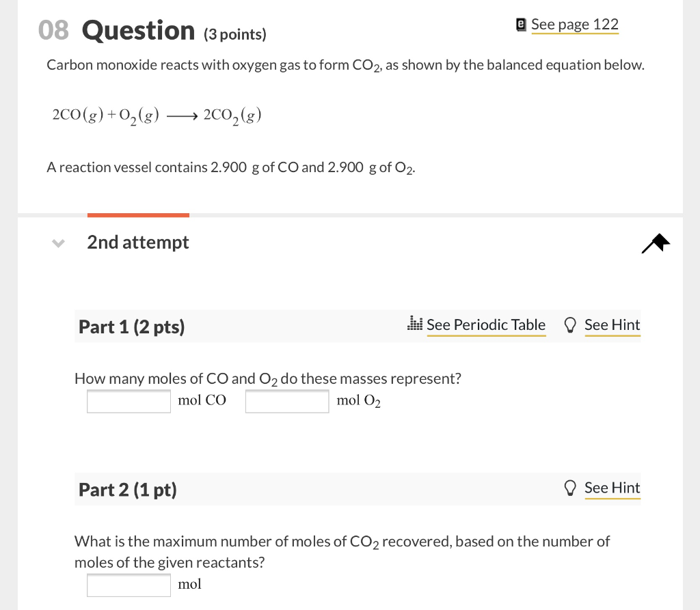Viewport: 700px width, 610px height.
Task: Click the lightbulb icon next to Part 1 hint
Action: coord(570,324)
